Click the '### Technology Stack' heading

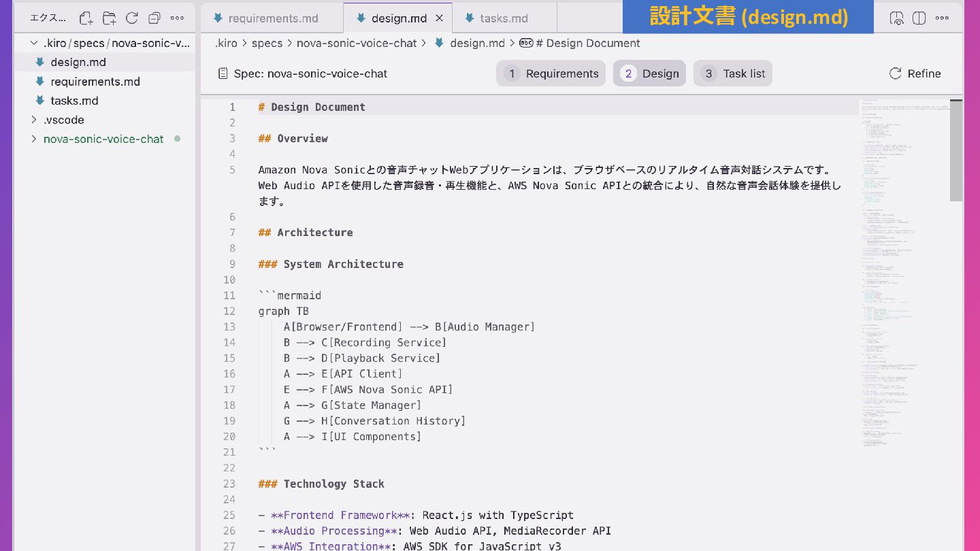point(321,484)
